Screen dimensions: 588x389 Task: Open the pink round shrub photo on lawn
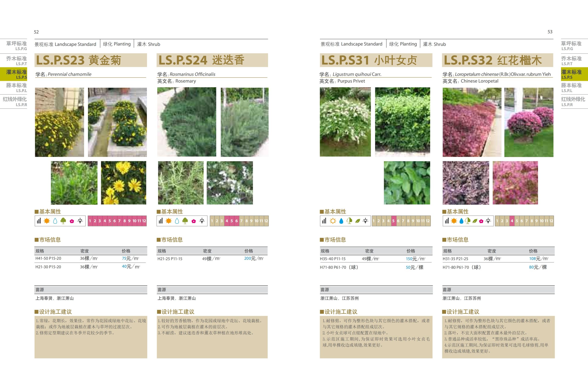[x=529, y=122]
